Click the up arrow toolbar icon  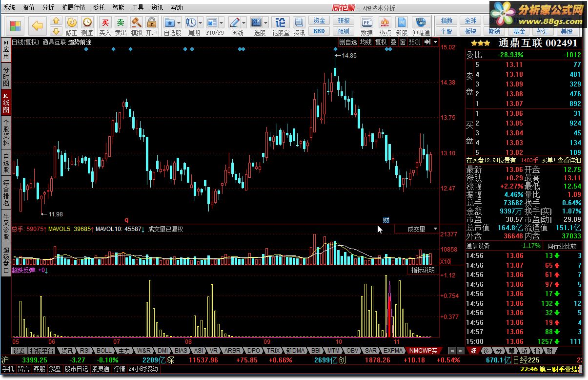(x=56, y=21)
